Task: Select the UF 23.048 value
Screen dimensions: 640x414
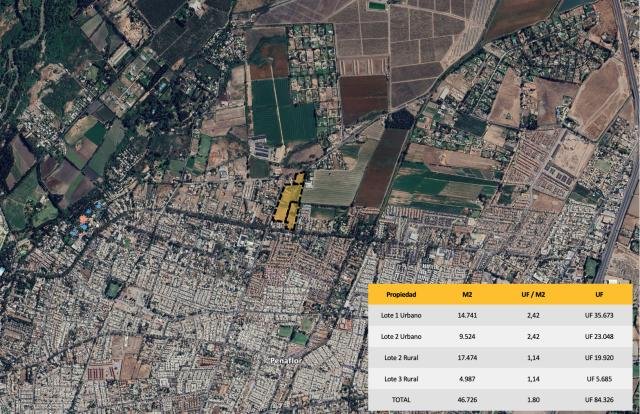Action: point(599,337)
